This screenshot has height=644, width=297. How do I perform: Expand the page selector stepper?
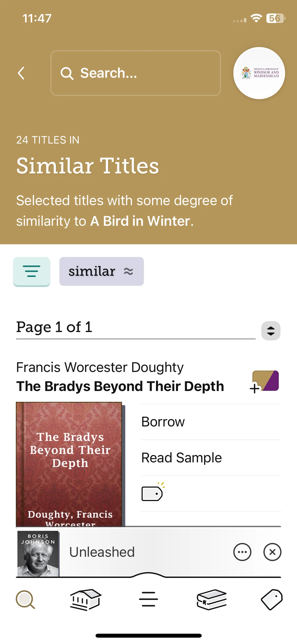pos(271,330)
